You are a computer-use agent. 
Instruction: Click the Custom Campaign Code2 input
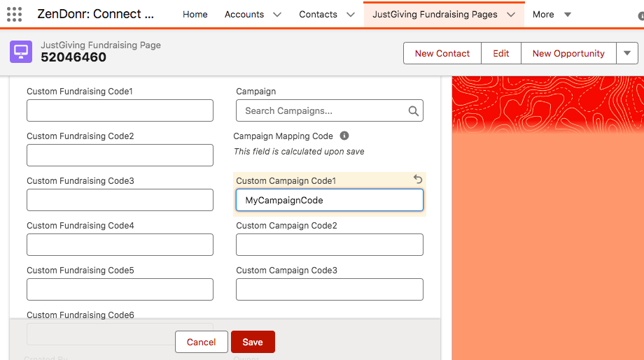(329, 245)
